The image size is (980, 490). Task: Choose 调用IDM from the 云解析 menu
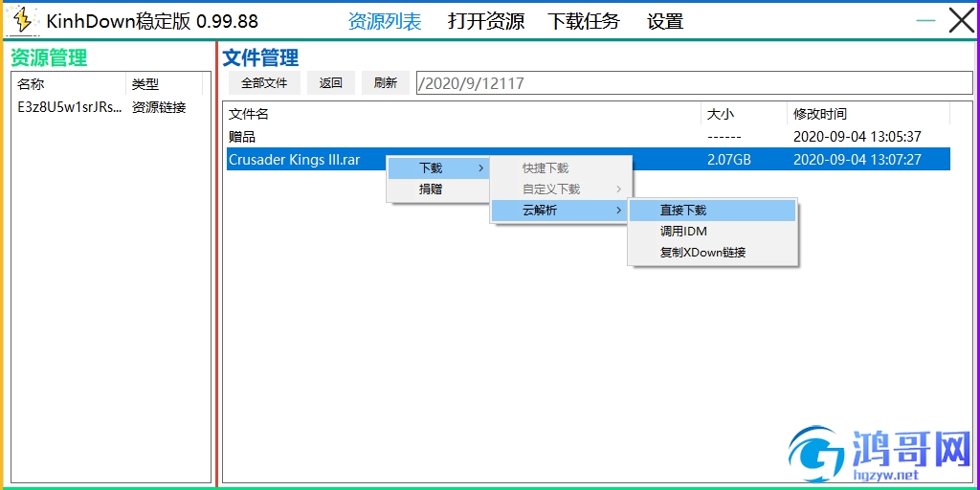[x=712, y=232]
